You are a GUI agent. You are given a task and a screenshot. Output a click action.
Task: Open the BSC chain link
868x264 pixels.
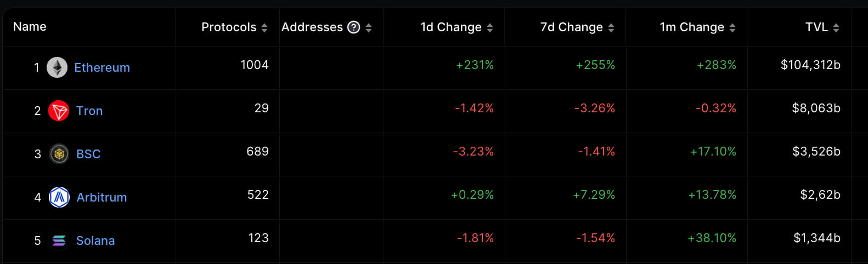[88, 154]
